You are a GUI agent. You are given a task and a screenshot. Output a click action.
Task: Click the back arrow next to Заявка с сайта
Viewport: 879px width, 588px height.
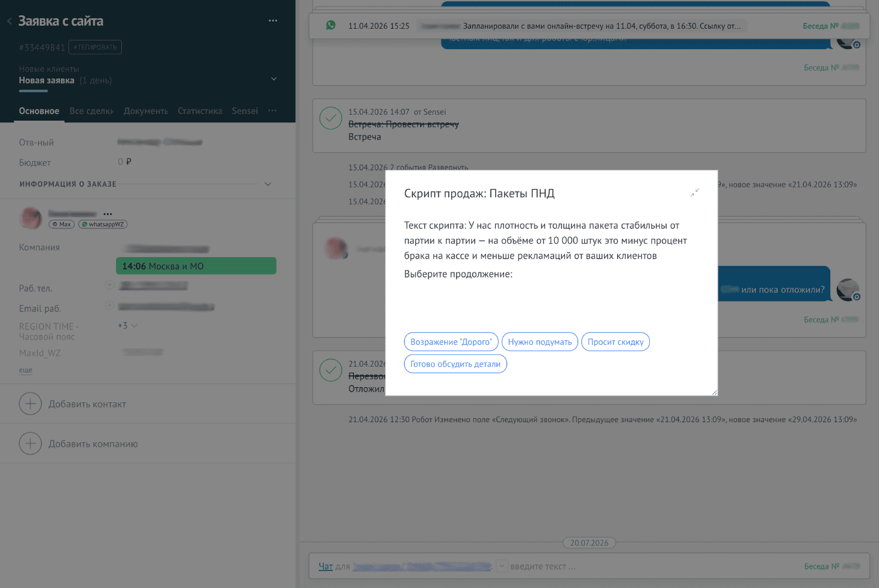9,21
